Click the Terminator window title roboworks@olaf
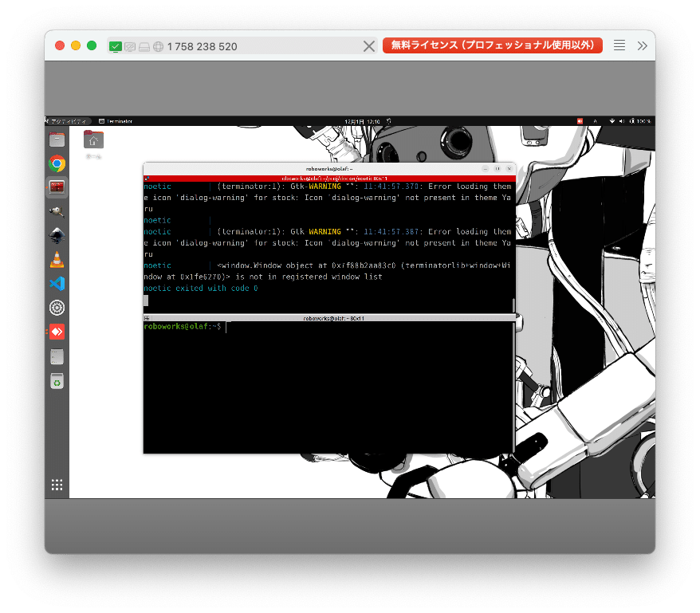700x613 pixels. click(329, 169)
